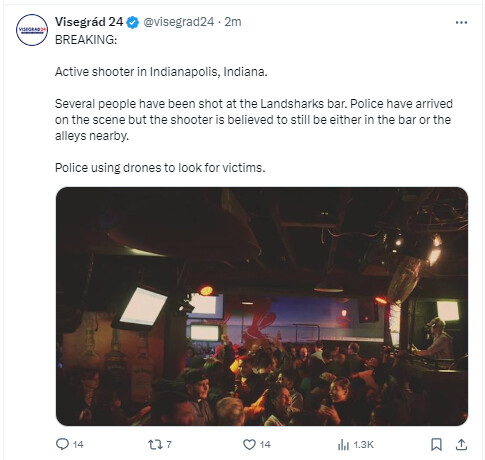Click the 1.3K views count
Image resolution: width=485 pixels, height=460 pixels.
point(363,445)
